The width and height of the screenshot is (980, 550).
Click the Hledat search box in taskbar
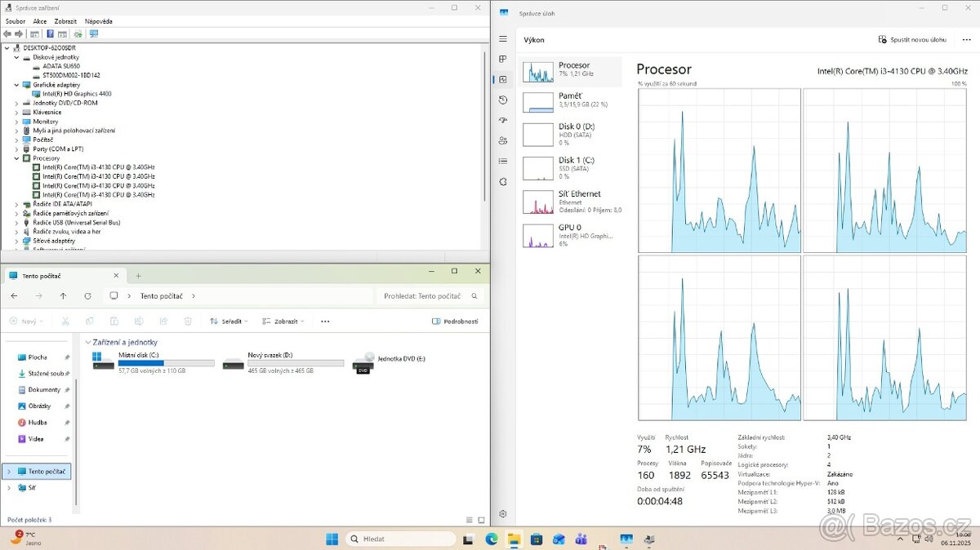400,539
